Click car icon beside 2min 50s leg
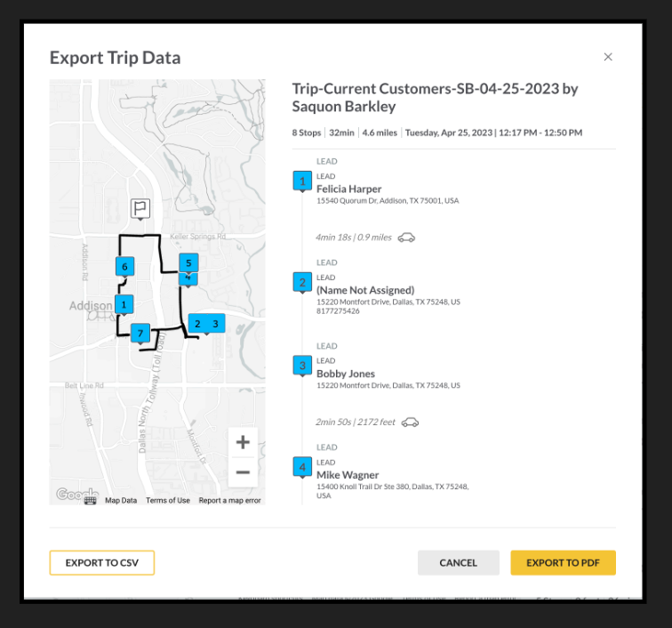Viewport: 672px width, 628px height. [x=410, y=423]
